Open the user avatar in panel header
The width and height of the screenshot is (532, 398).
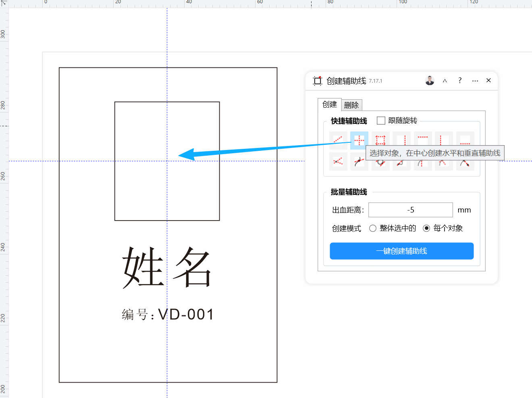coord(430,80)
